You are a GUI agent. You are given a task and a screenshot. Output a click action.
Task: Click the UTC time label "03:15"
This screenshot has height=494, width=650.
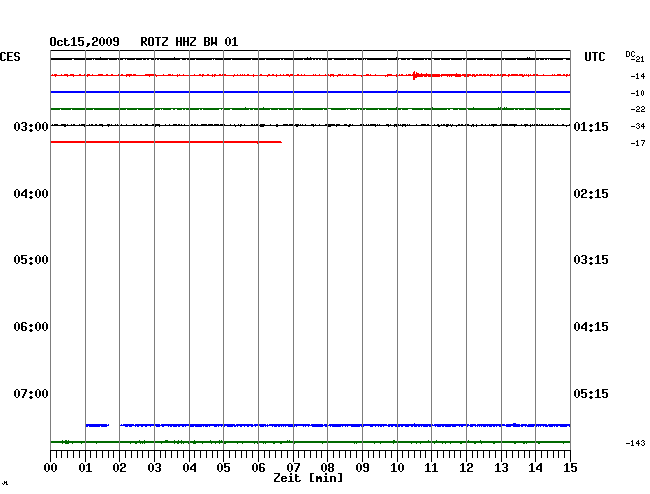pyautogui.click(x=591, y=260)
